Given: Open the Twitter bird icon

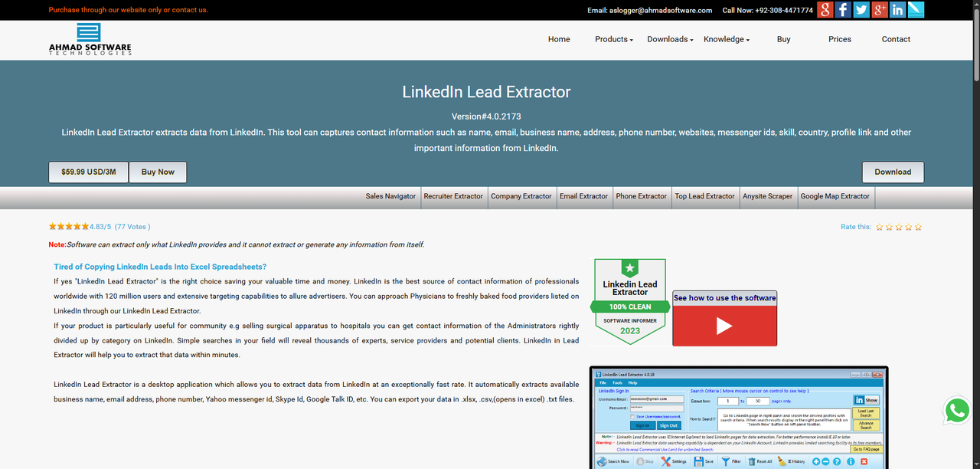Looking at the screenshot, I should [861, 10].
